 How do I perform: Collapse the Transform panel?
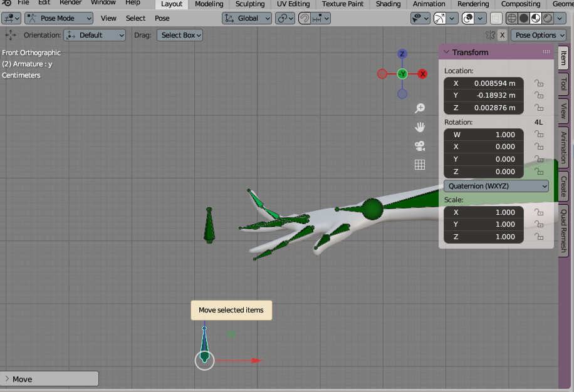pos(447,52)
